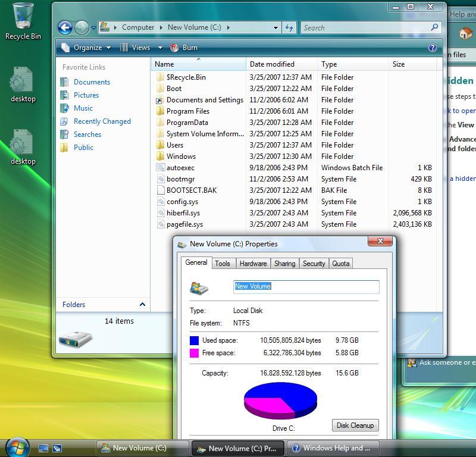The width and height of the screenshot is (476, 457).
Task: Select System Volume Information folder name
Action: click(x=205, y=134)
